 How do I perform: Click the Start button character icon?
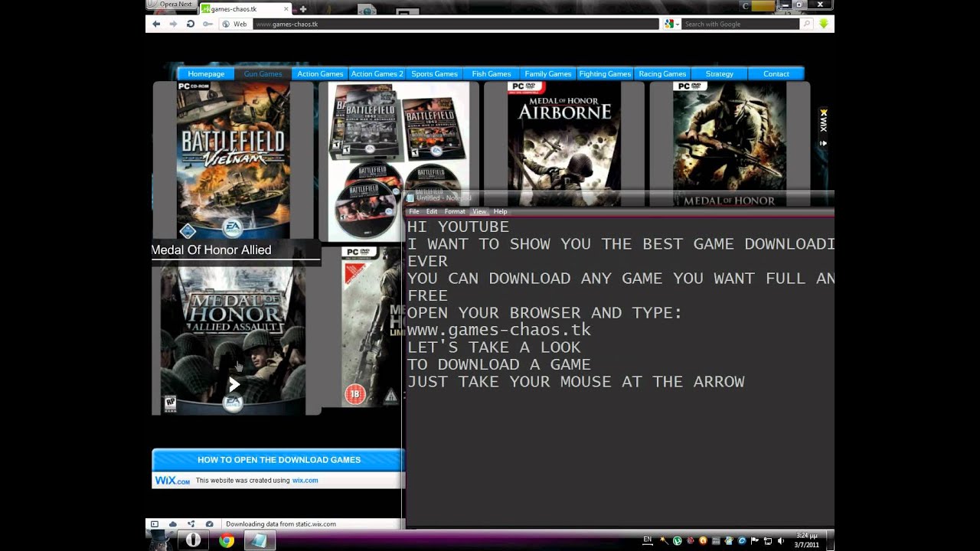tap(160, 540)
